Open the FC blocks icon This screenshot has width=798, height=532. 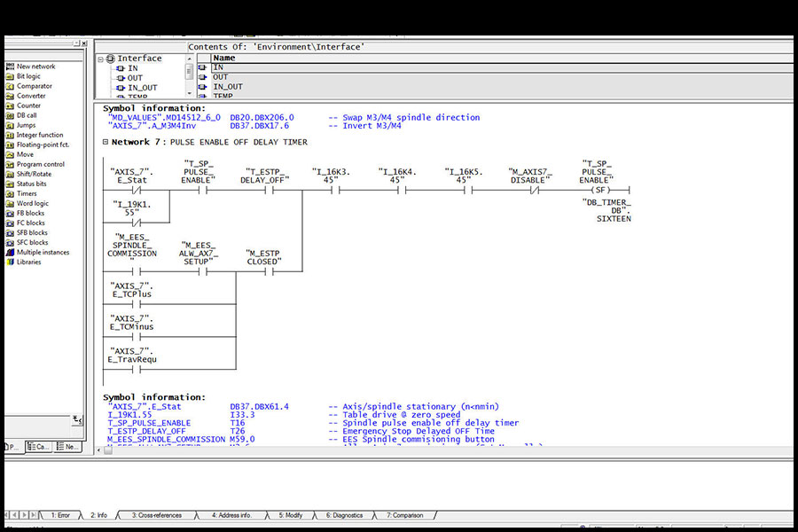point(10,223)
